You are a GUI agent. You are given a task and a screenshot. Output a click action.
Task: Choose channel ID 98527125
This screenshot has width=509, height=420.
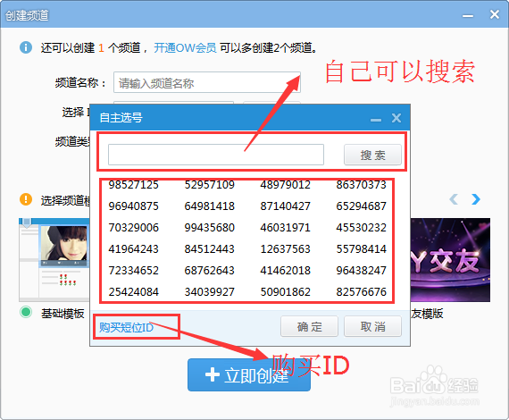[x=133, y=184]
